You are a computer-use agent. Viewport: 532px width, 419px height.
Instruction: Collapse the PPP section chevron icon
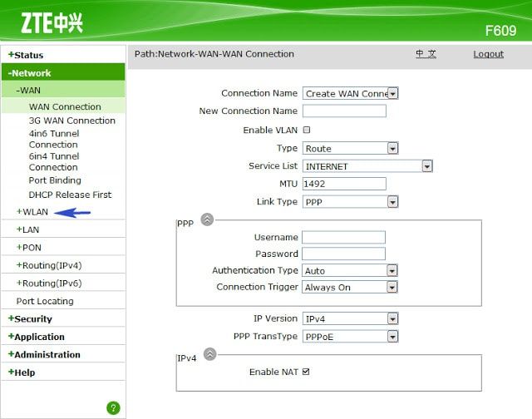[x=207, y=219]
